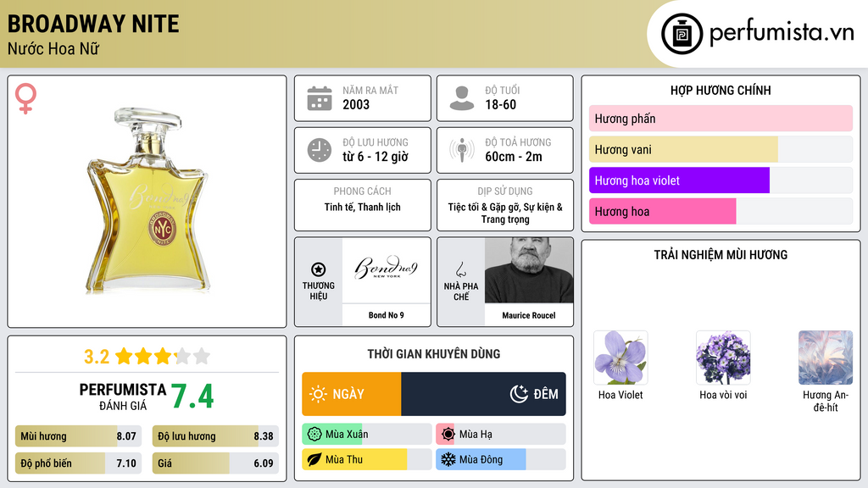Click the Maurice Roucel name label
The height and width of the screenshot is (488, 868).
529,315
